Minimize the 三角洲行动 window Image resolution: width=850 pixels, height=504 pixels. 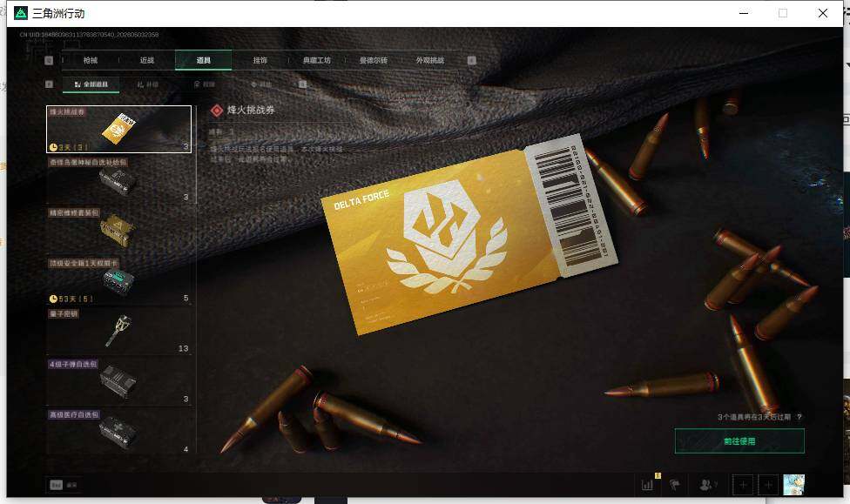[744, 13]
